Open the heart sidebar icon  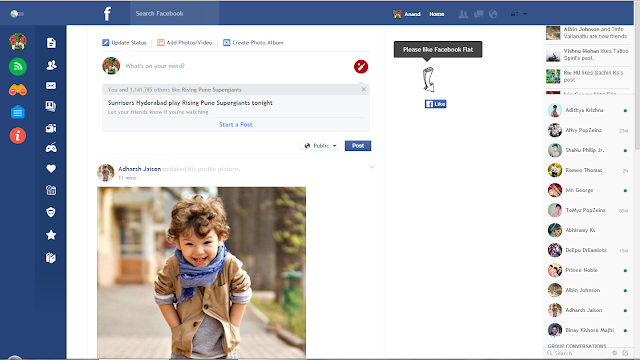tap(51, 169)
